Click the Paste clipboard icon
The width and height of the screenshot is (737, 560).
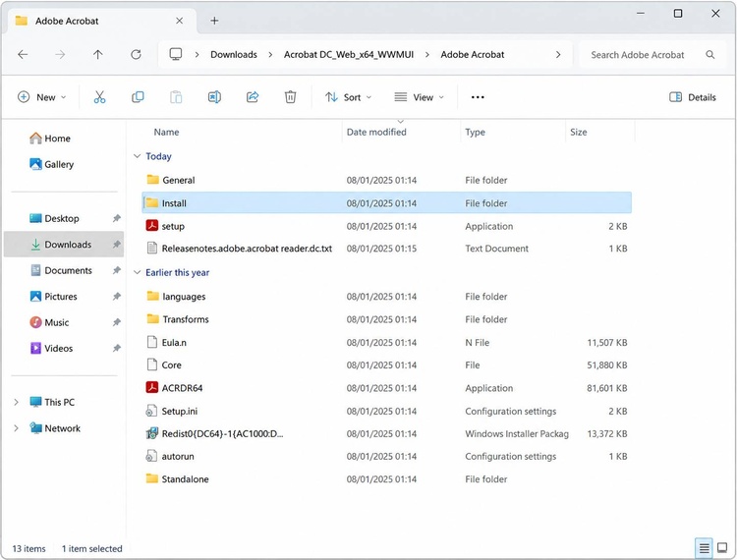[176, 97]
